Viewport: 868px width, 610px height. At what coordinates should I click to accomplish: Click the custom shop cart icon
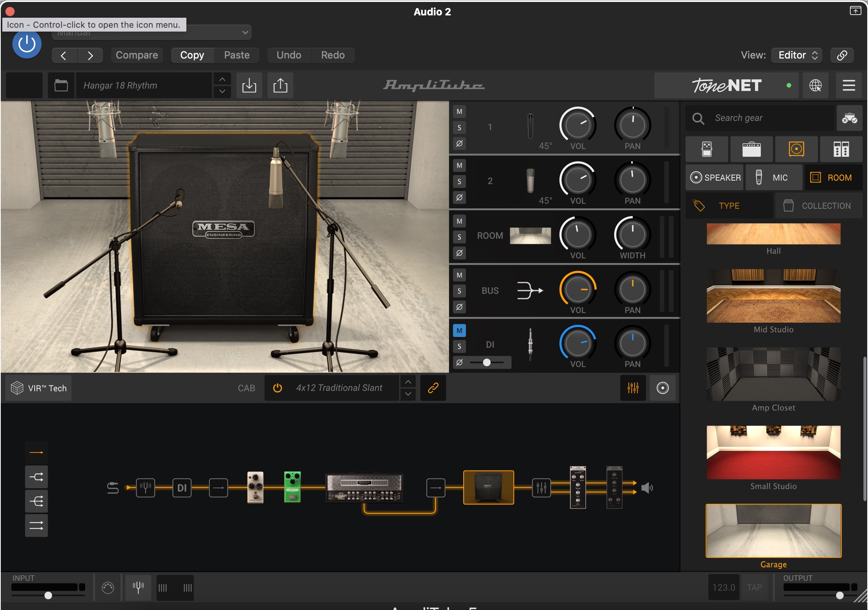point(849,118)
